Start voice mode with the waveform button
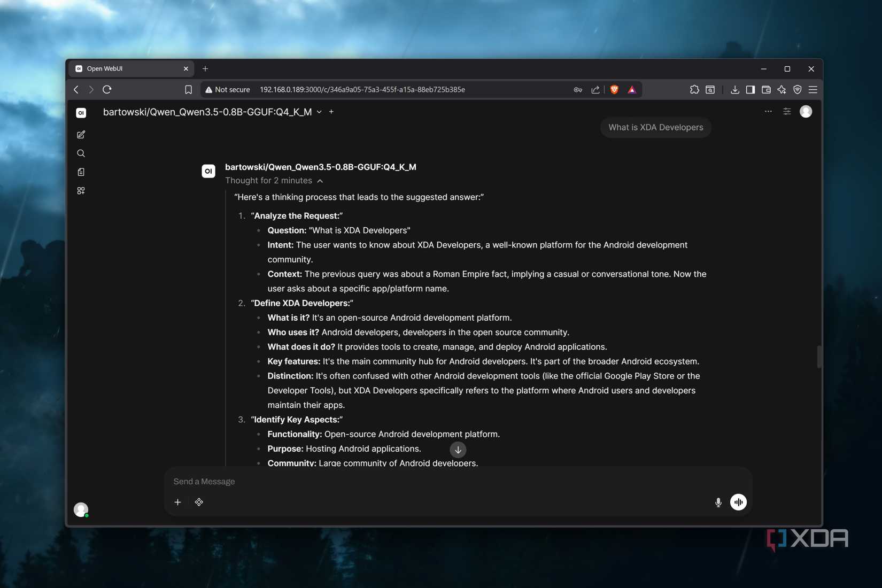Screen dimensions: 882x588 [738, 502]
